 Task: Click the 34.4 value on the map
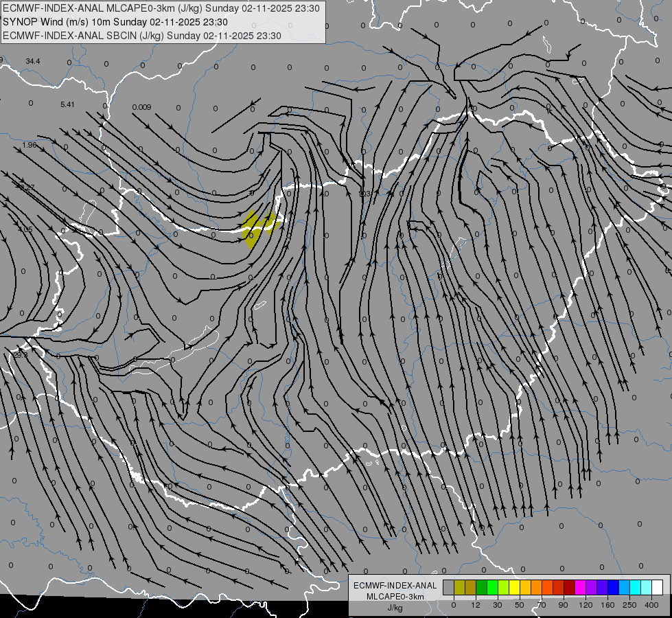click(x=33, y=61)
